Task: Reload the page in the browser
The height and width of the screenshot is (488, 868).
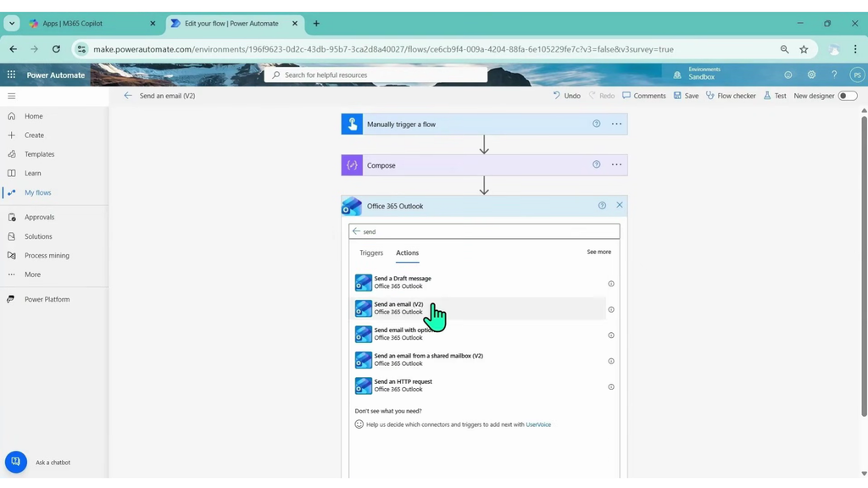Action: pos(56,49)
